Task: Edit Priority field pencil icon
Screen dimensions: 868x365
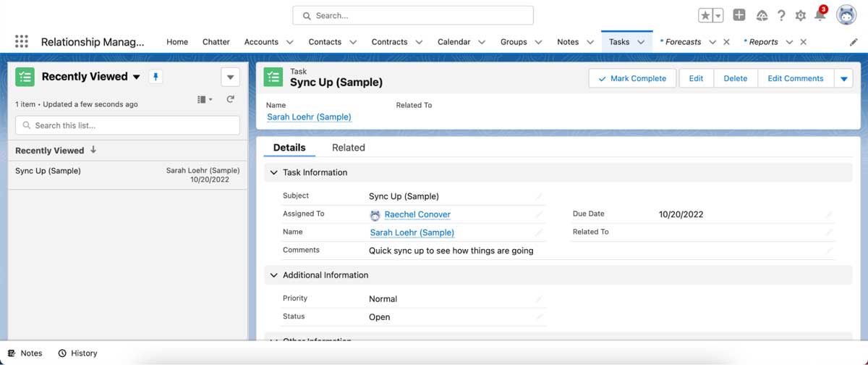Action: [539, 298]
